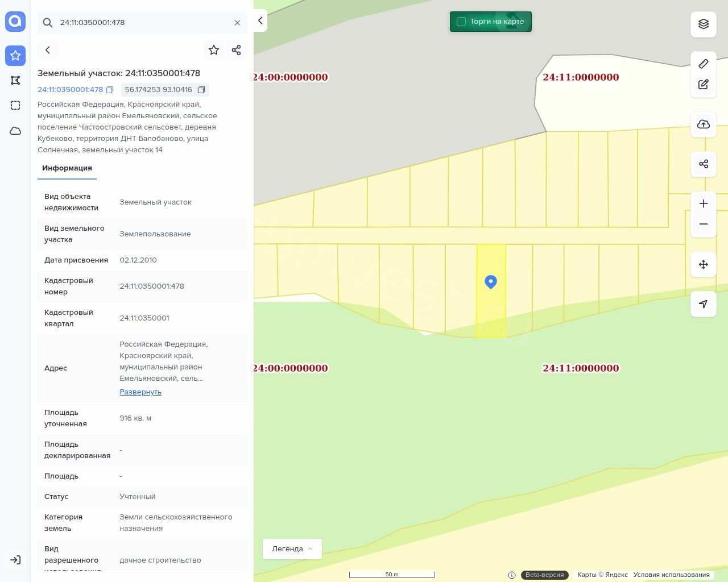Go back using the back arrow

pos(48,50)
